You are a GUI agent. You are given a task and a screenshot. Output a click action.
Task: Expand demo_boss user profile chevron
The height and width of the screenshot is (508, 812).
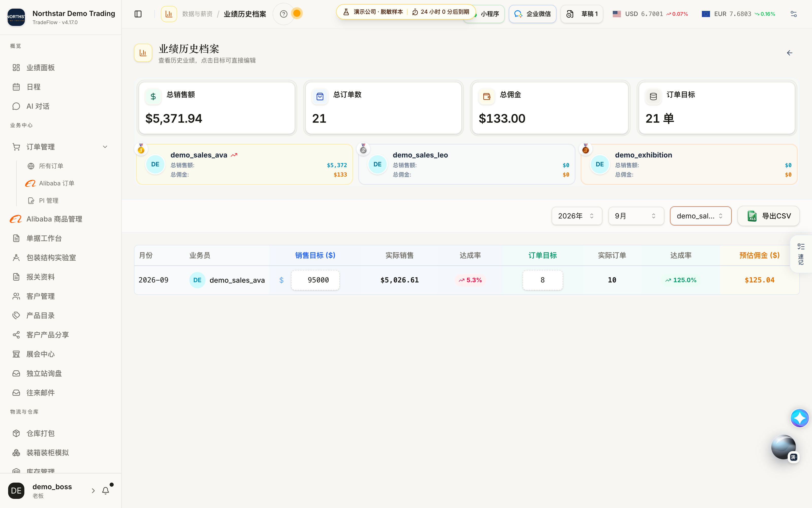point(93,490)
